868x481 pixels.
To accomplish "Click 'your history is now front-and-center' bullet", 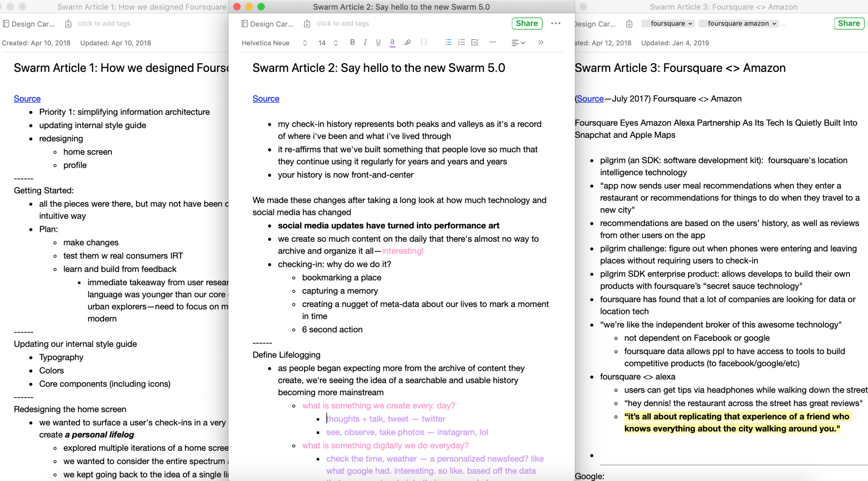I will (345, 175).
